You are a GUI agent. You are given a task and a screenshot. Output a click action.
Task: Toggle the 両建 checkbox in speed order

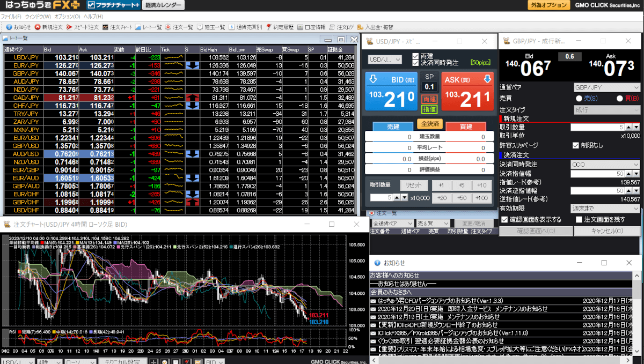click(415, 56)
